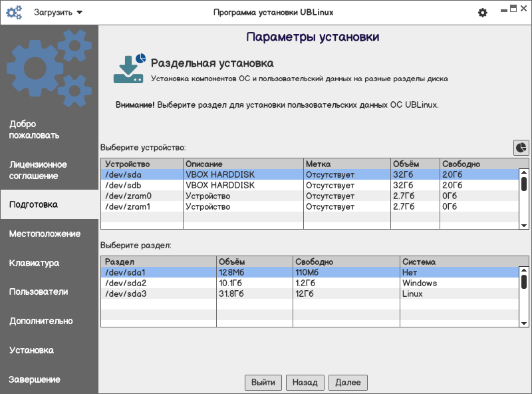Screen dimensions: 532x394
Task: Select device /dev/sdb row
Action: 310,186
